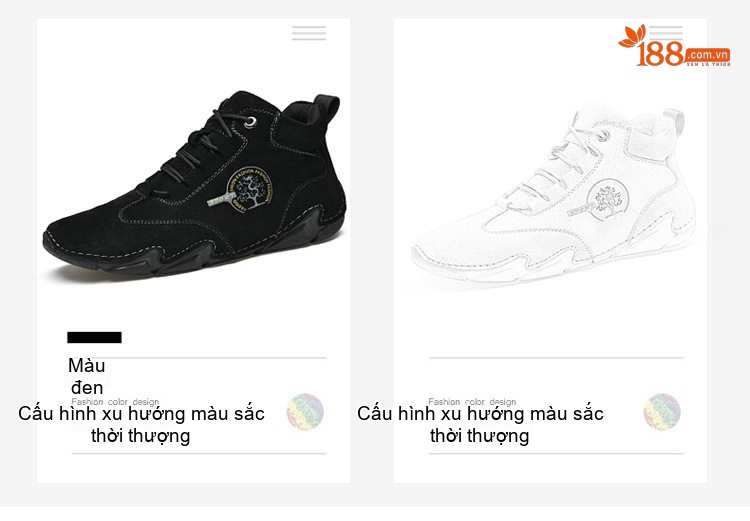Click the black suede shoe image

[194, 184]
